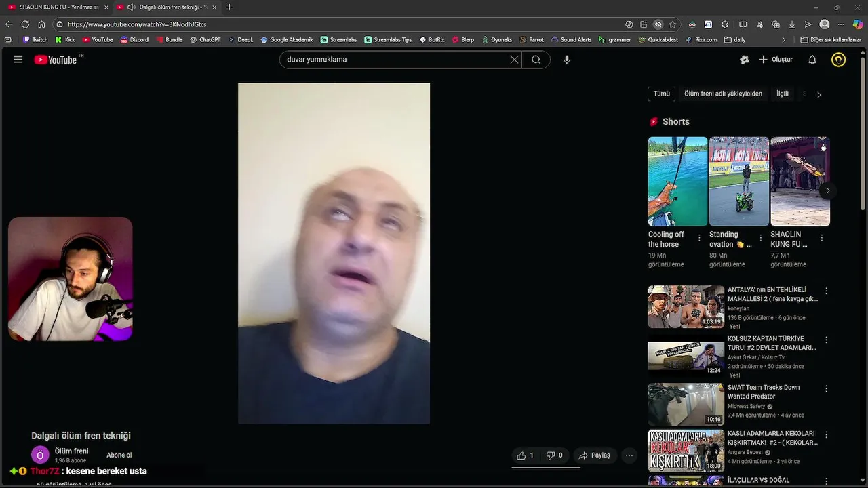The image size is (868, 488).
Task: Select the Tümü filter chip
Action: pyautogui.click(x=661, y=94)
